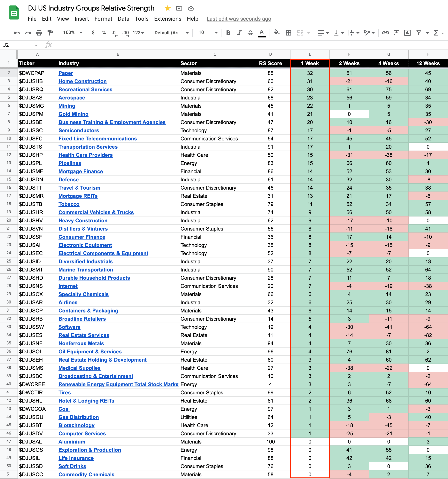The width and height of the screenshot is (448, 479).
Task: Toggle italic formatting
Action: (x=239, y=33)
